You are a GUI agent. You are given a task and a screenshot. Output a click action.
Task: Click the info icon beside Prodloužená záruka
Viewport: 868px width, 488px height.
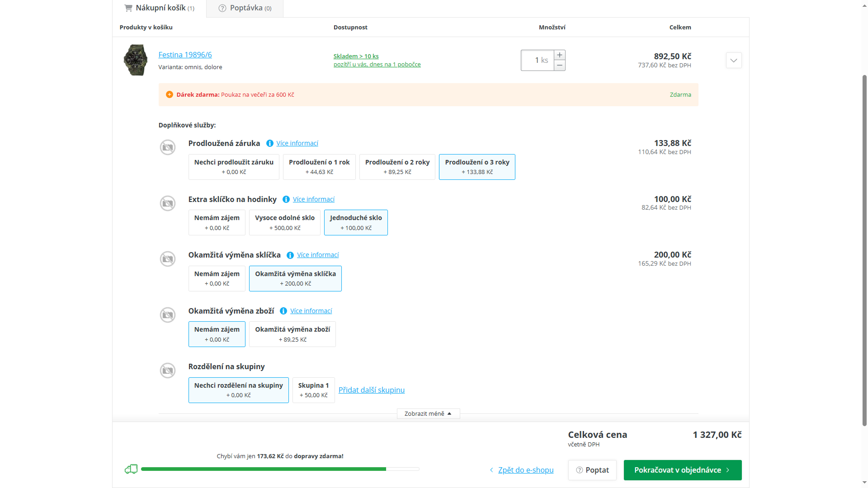coord(270,143)
